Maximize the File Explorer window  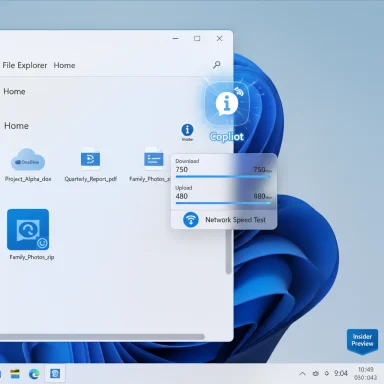[x=197, y=39]
